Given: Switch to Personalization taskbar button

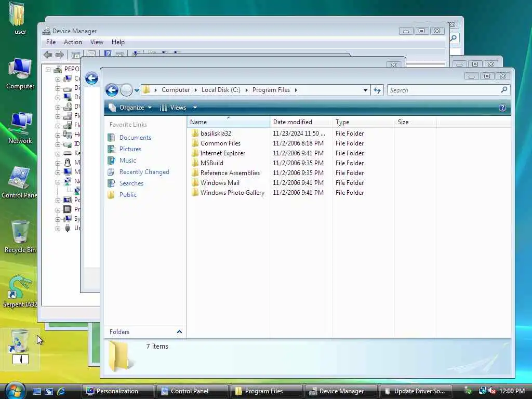Looking at the screenshot, I should click(117, 391).
